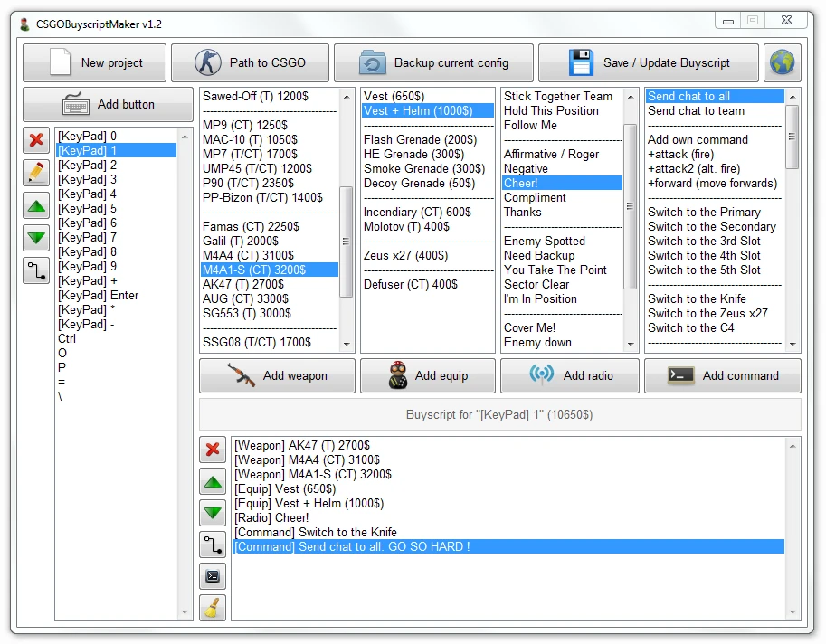Viewport: 826px width, 644px height.
Task: Click the connector icon in the buyscript panel
Action: click(x=213, y=545)
